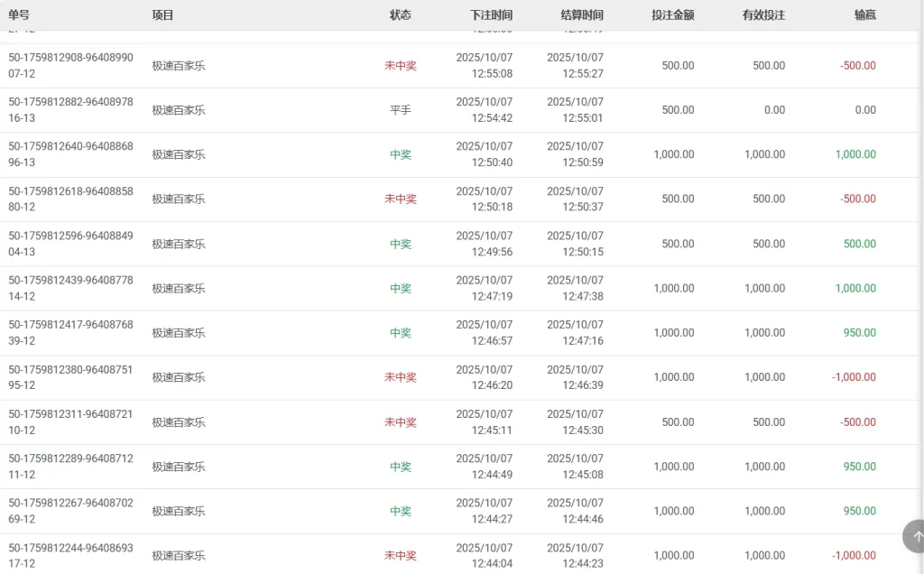The height and width of the screenshot is (574, 924).
Task: Click the 未中奖 status for the 12:46:20 bet
Action: (400, 377)
